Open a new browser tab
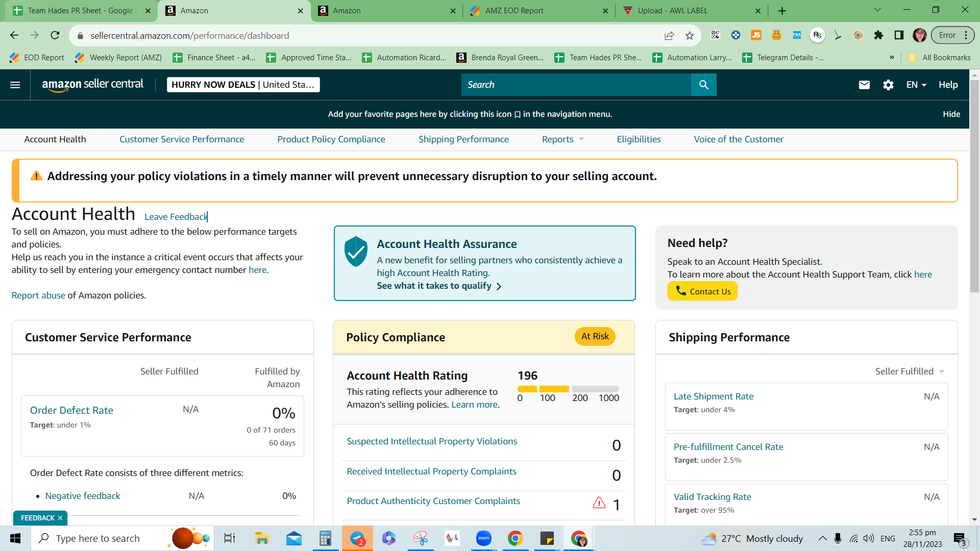Screen dimensions: 980x551 point(782,11)
